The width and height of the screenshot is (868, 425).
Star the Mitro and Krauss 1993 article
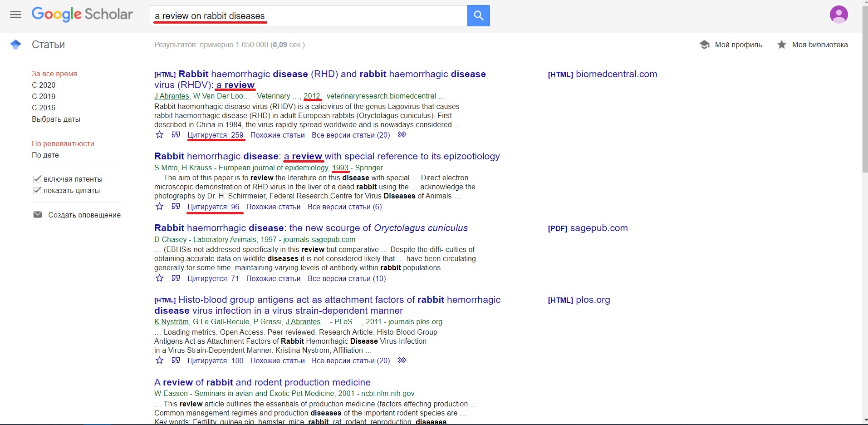[x=159, y=207]
